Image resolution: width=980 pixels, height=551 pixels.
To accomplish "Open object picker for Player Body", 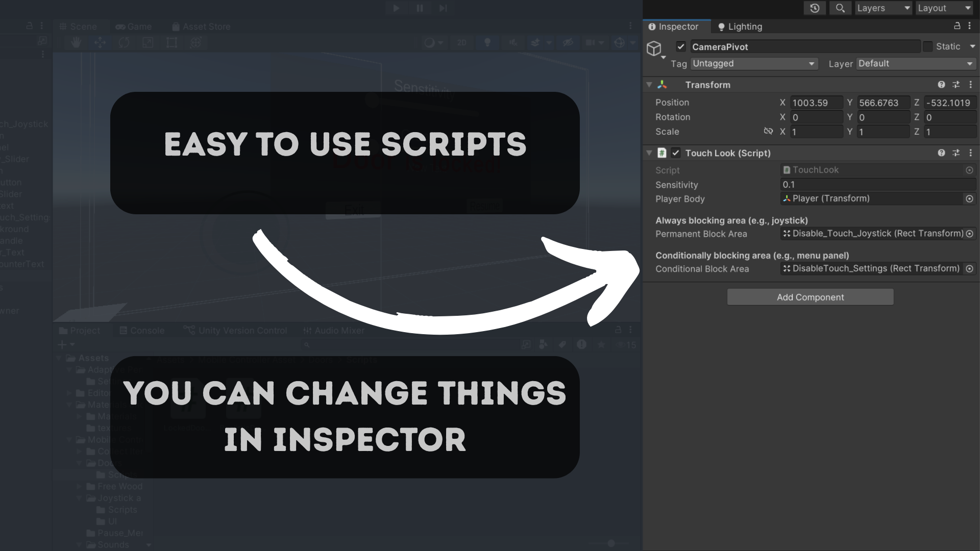I will click(x=969, y=199).
